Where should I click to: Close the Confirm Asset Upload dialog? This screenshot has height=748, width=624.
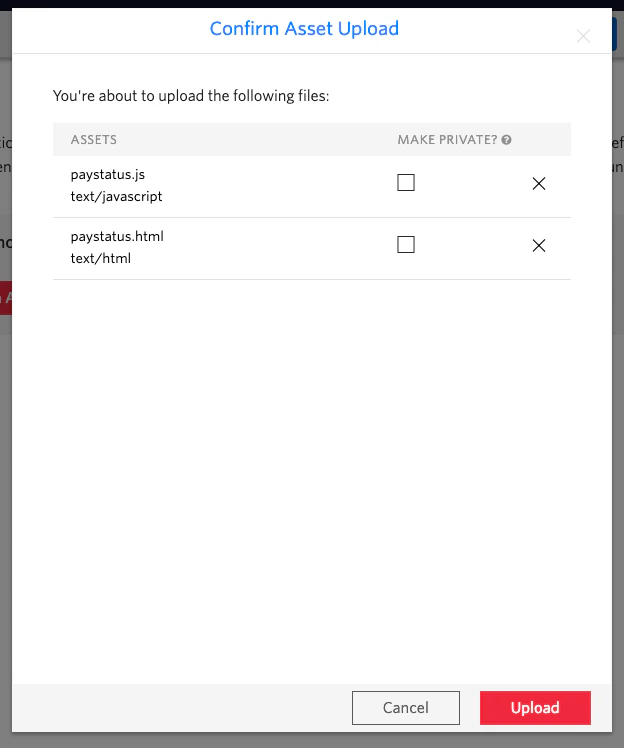tap(583, 36)
